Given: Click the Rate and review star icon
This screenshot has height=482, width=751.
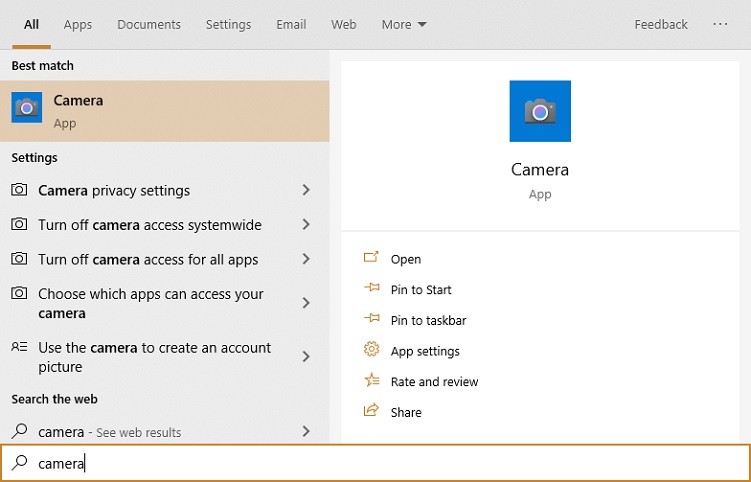Looking at the screenshot, I should pyautogui.click(x=371, y=380).
